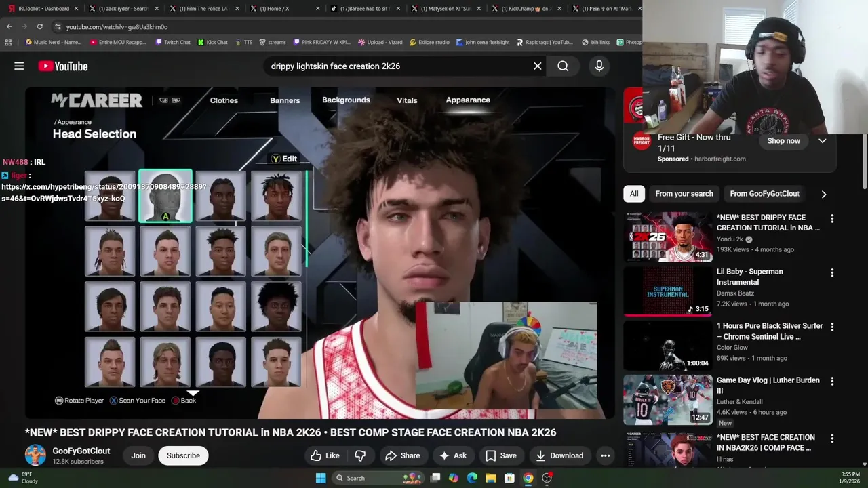The height and width of the screenshot is (488, 868).
Task: Click the Join membership button
Action: (x=138, y=455)
